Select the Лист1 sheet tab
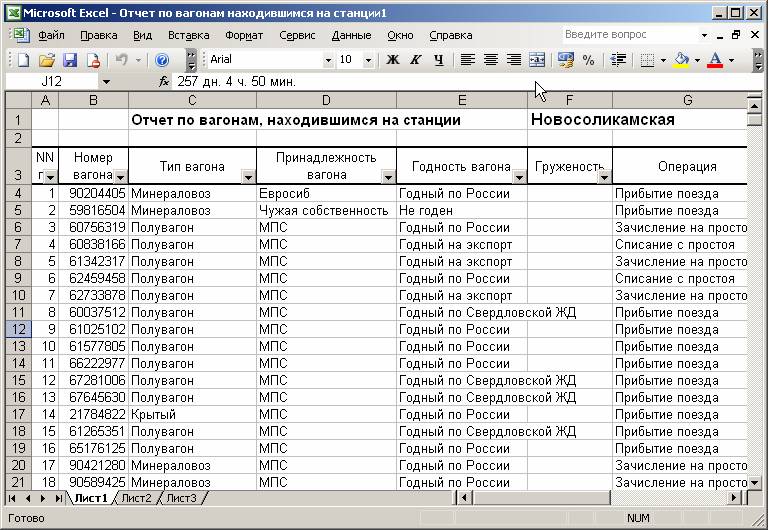The width and height of the screenshot is (768, 530). [x=91, y=498]
